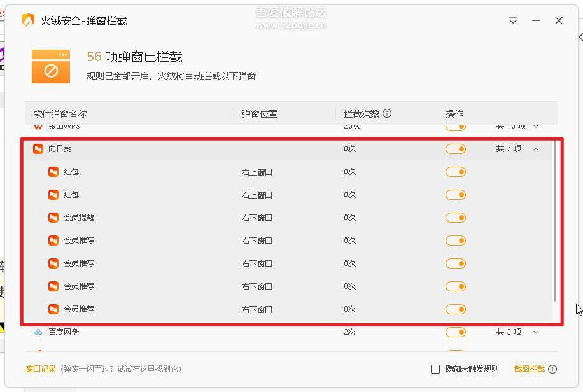The image size is (583, 392).
Task: Toggle the 百度网盘 blocking switch
Action: 456,332
